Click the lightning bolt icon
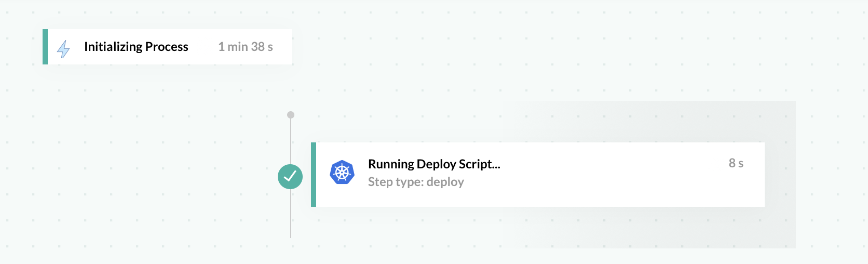The image size is (868, 264). tap(63, 48)
